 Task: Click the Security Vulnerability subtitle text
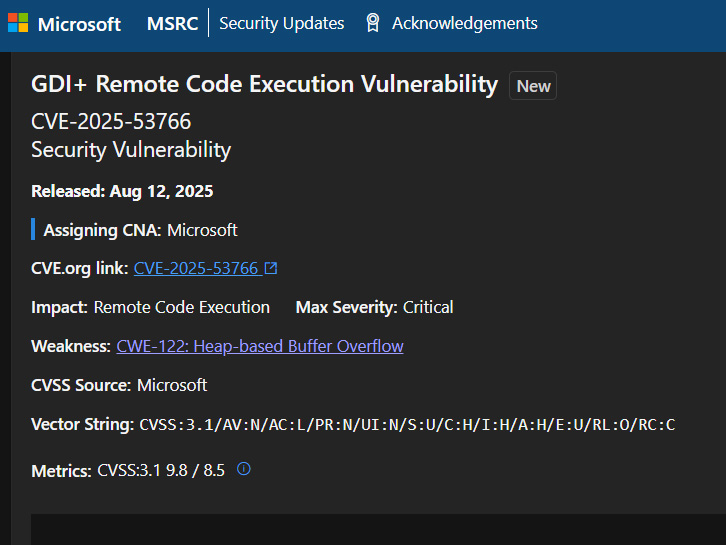(x=131, y=150)
